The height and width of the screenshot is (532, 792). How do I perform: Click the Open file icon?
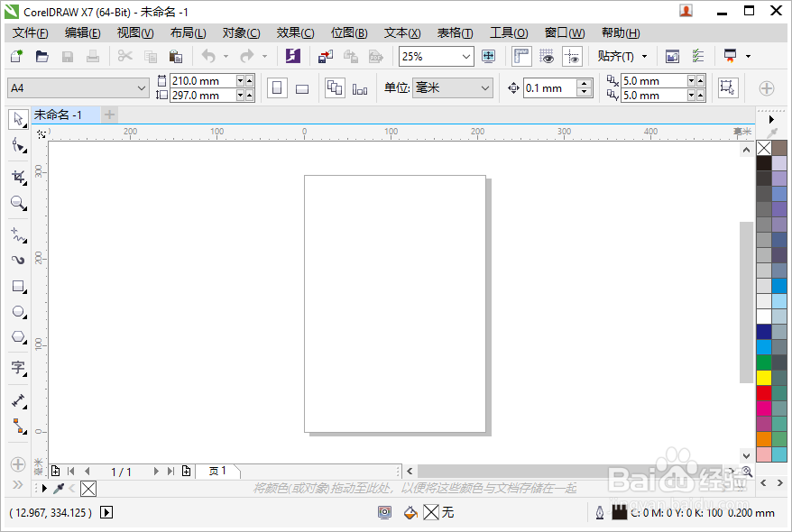41,56
